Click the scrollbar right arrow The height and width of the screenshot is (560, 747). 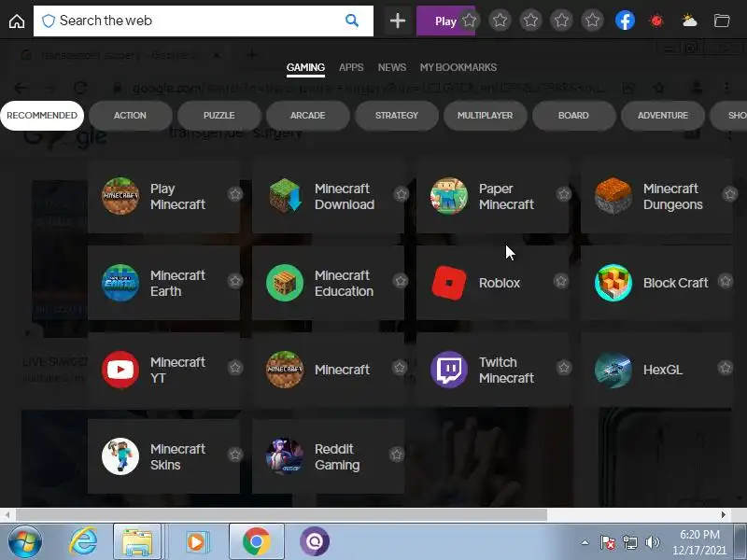723,515
